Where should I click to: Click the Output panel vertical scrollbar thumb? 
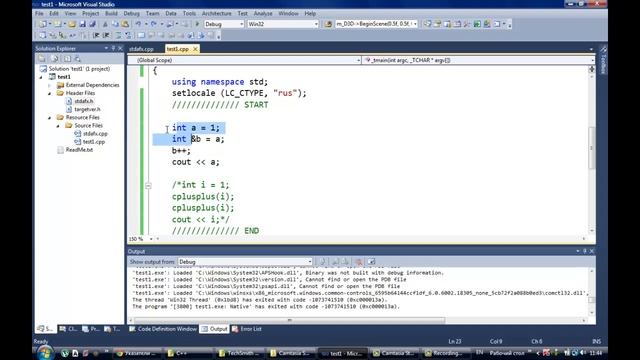591,300
